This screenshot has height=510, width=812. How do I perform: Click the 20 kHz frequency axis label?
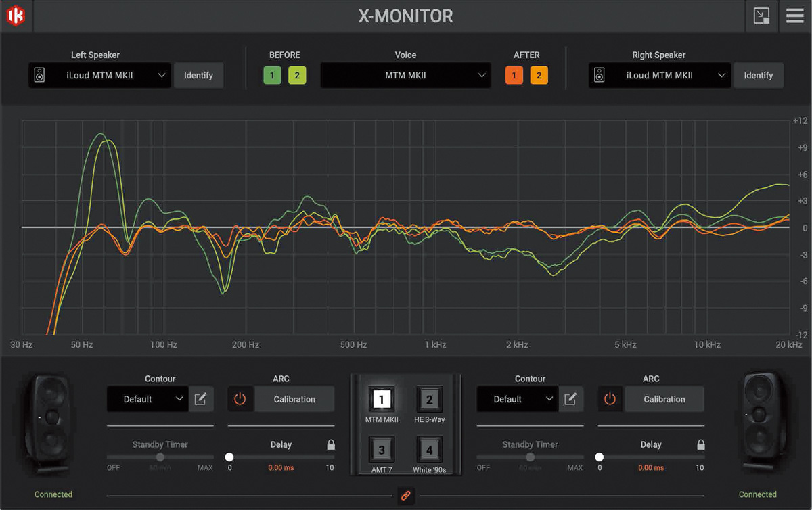[789, 345]
